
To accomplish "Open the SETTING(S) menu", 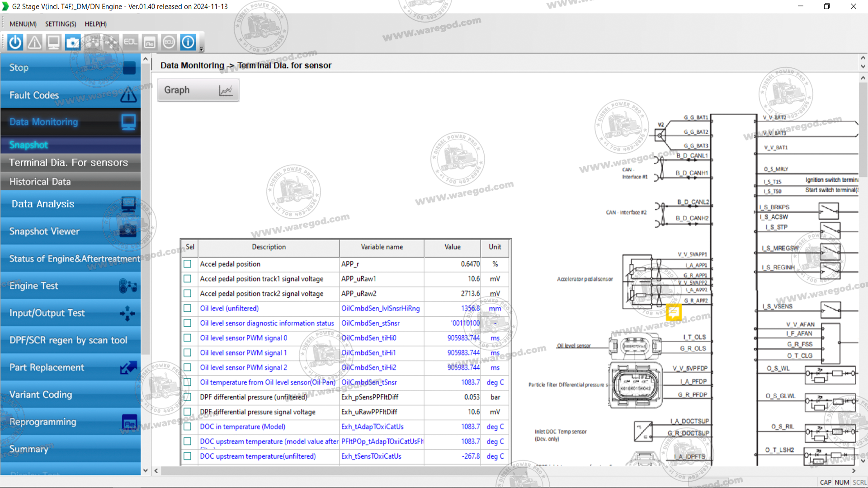I will point(61,24).
